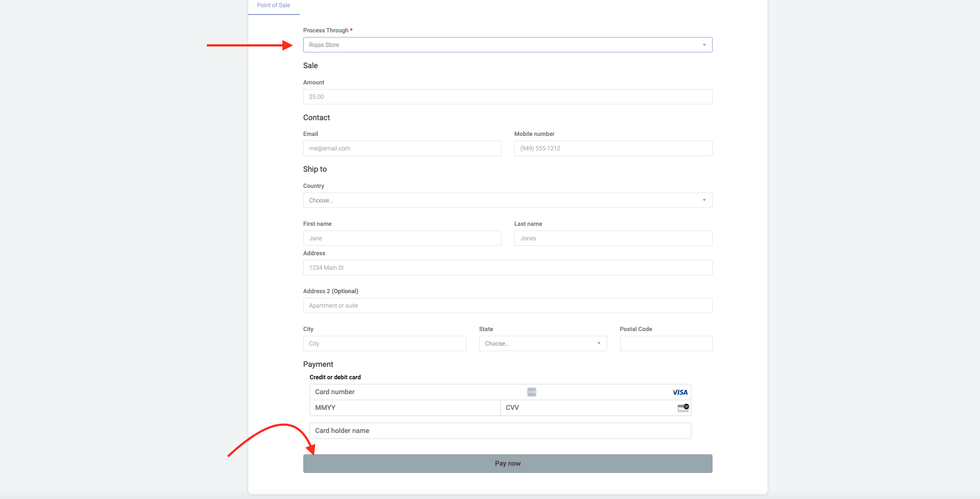The width and height of the screenshot is (980, 499).
Task: Focus the Address field
Action: tap(507, 268)
